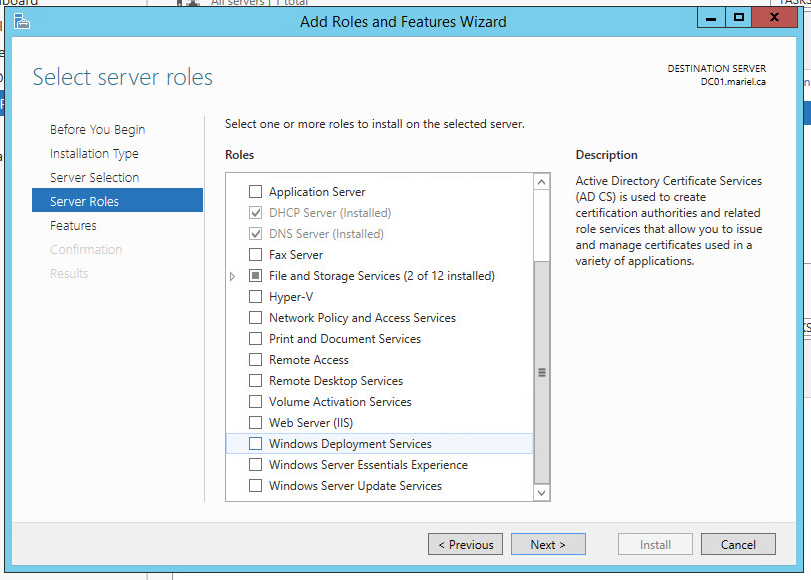Go to Before You Begin step
The width and height of the screenshot is (811, 580).
[97, 130]
